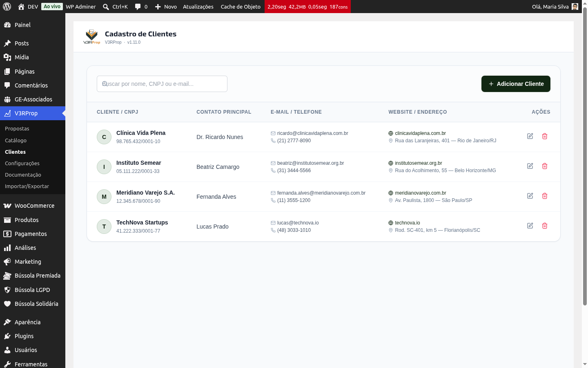Open Mídia in the sidebar
The image size is (588, 368).
[33, 57]
